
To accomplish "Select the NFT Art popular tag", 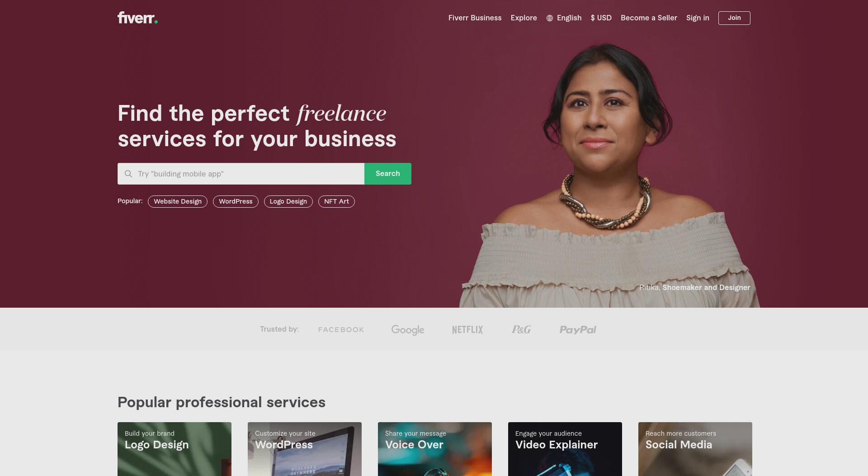I will 336,201.
